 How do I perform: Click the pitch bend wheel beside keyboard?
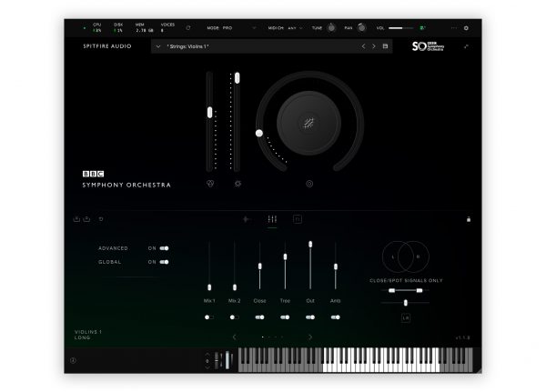(x=217, y=360)
